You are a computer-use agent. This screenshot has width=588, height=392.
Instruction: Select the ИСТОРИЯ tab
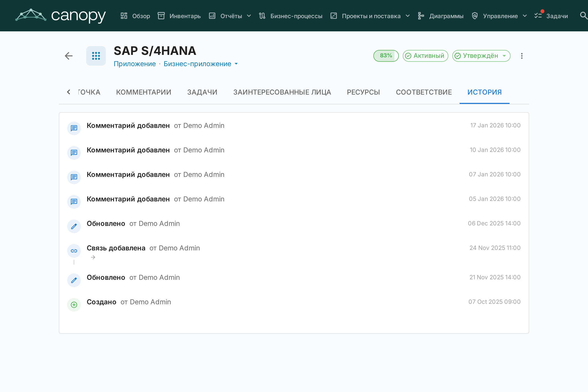pyautogui.click(x=485, y=92)
